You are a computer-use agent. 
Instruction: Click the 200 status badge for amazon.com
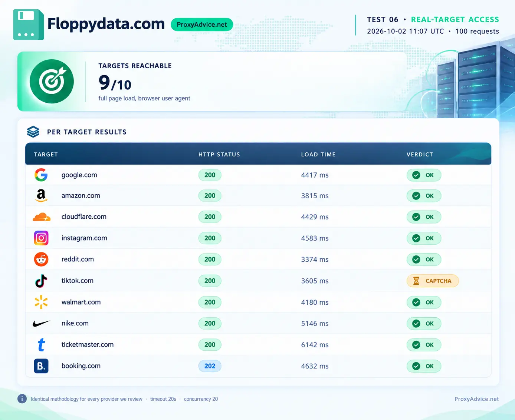(210, 196)
